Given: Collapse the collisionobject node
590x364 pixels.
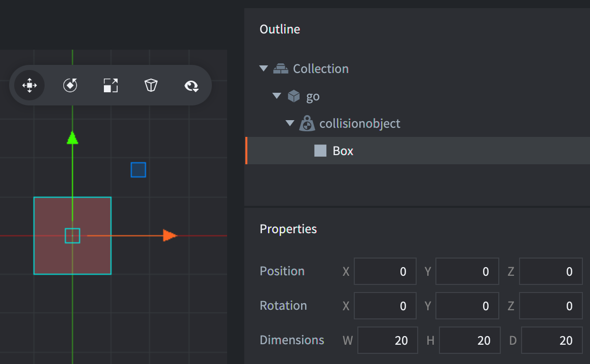Looking at the screenshot, I should [x=289, y=123].
